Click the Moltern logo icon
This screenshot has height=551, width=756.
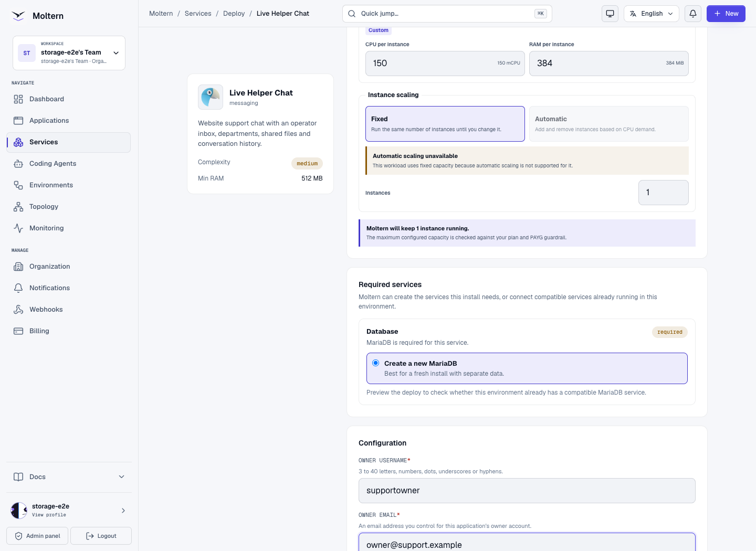18,16
